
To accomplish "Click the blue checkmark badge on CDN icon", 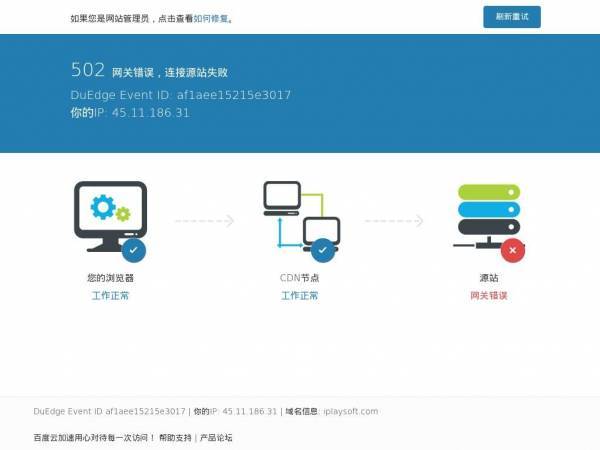I will 323,251.
